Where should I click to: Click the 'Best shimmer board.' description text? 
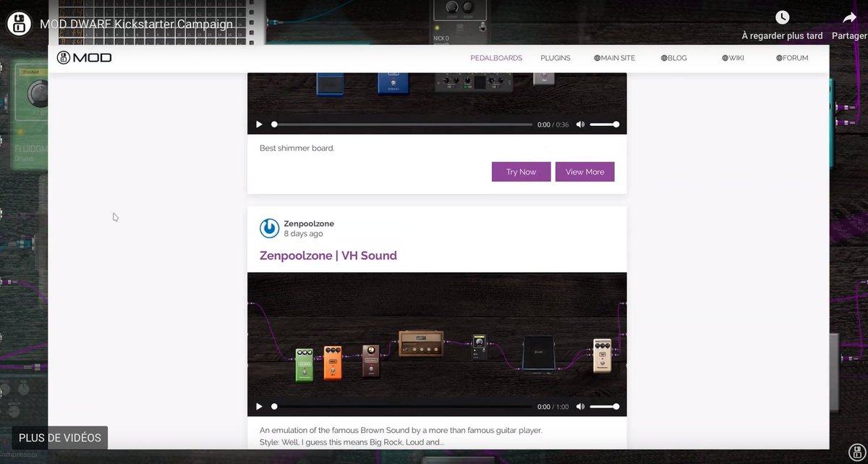coord(297,148)
